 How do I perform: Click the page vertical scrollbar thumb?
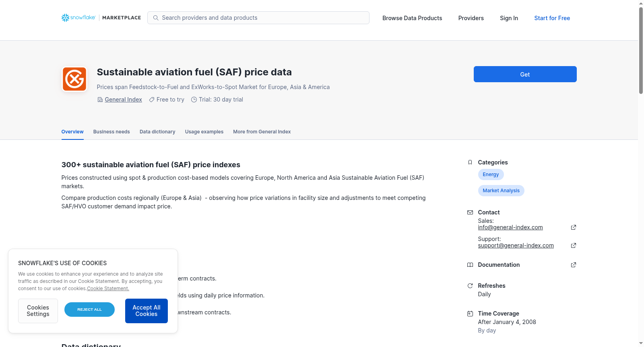(641, 50)
